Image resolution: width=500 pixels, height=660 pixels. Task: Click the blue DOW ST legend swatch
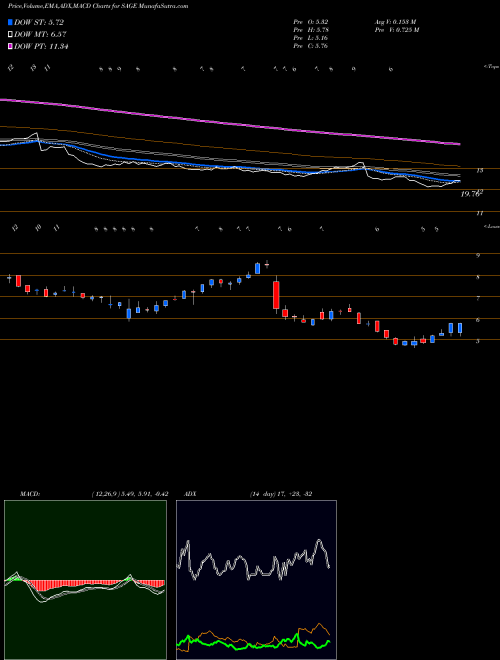[10, 22]
